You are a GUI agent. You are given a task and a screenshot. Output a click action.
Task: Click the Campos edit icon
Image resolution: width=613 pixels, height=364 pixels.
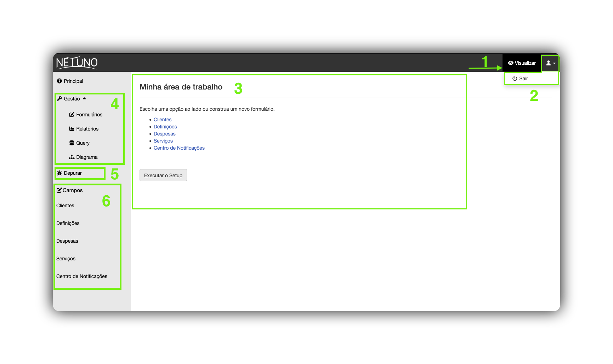59,190
